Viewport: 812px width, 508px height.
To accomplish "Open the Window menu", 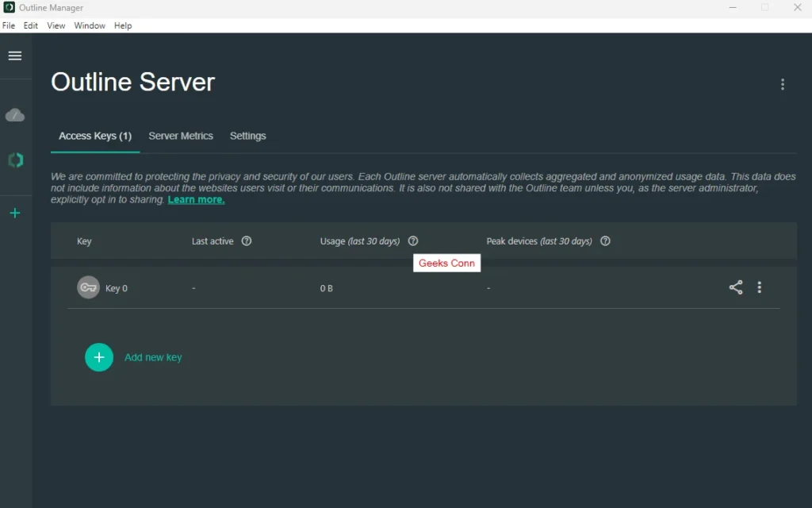I will tap(90, 25).
